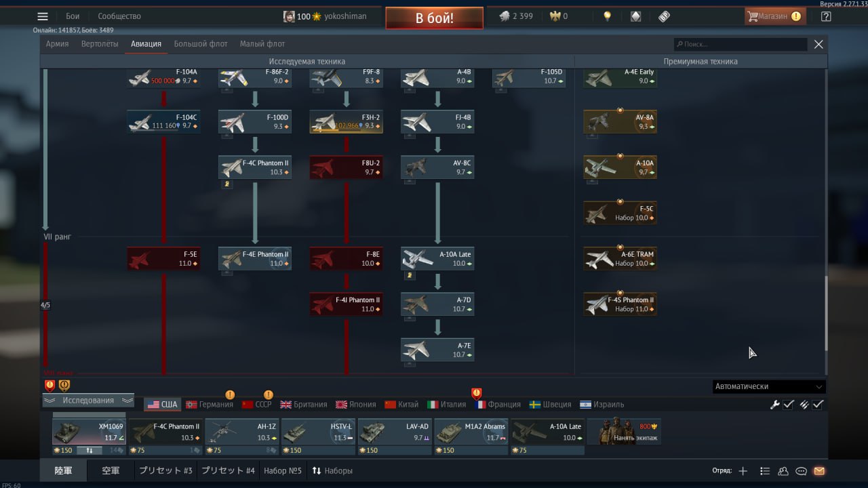This screenshot has width=868, height=488.
Task: Open the mail envelope icon
Action: coord(819,471)
